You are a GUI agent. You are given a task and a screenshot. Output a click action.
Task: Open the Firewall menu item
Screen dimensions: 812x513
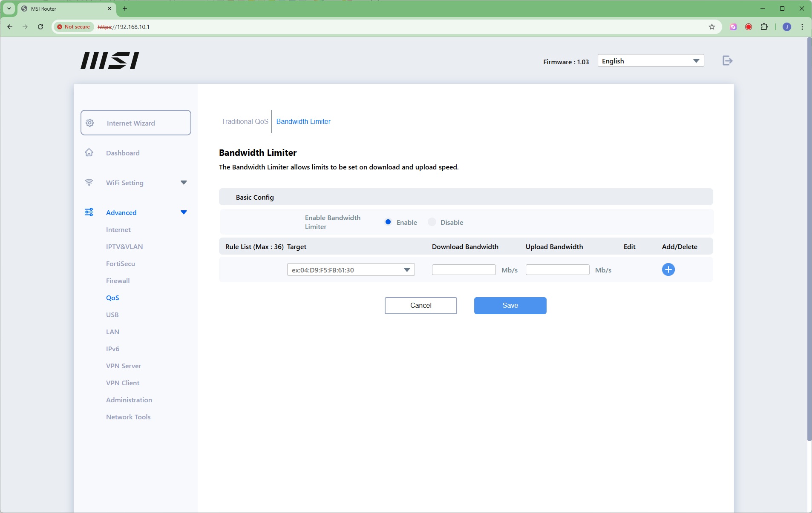click(118, 281)
